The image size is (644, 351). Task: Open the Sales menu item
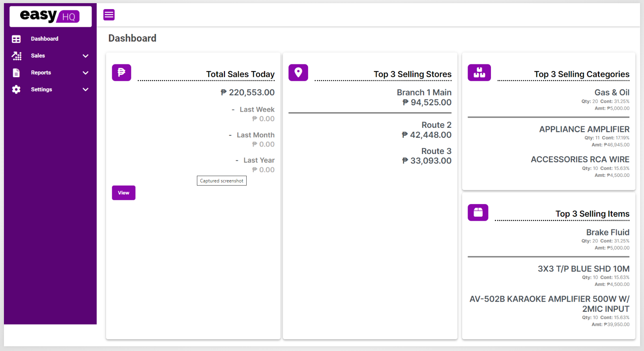(x=38, y=56)
